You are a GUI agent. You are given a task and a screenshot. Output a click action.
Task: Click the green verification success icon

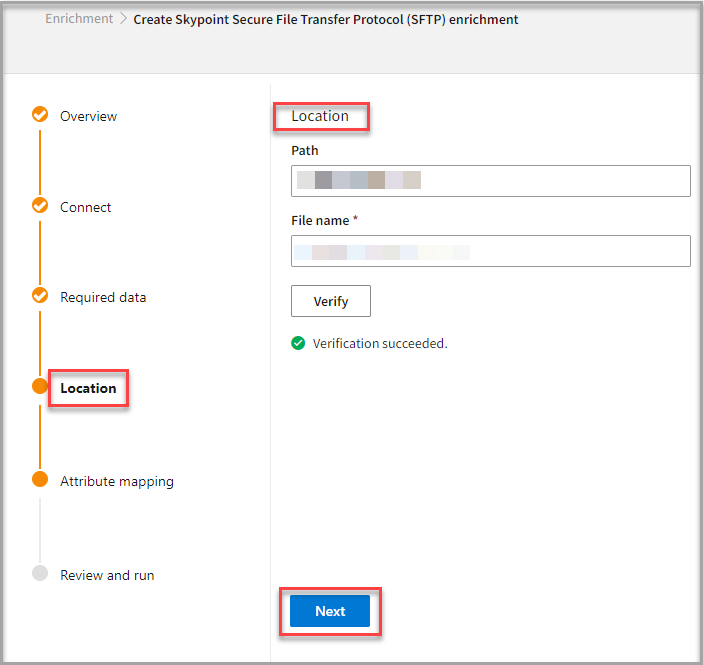click(298, 343)
